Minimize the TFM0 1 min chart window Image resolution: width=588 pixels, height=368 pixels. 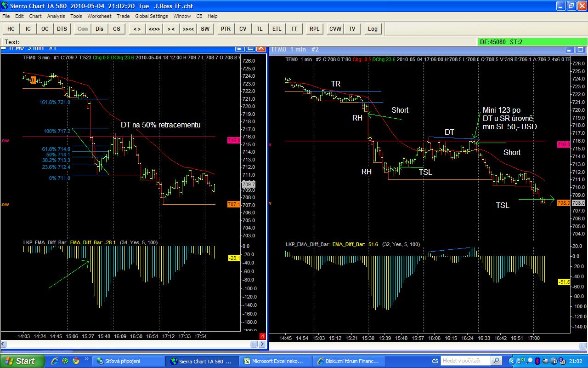pyautogui.click(x=570, y=49)
